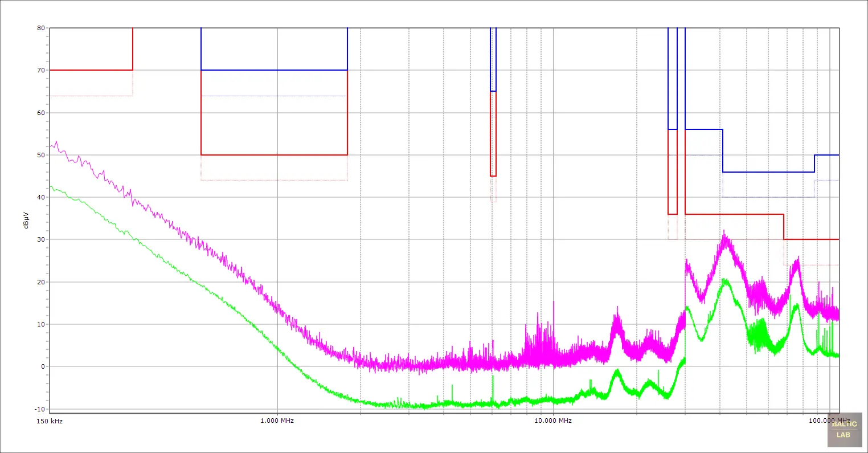Click the 80 y-axis tick label

(x=41, y=28)
